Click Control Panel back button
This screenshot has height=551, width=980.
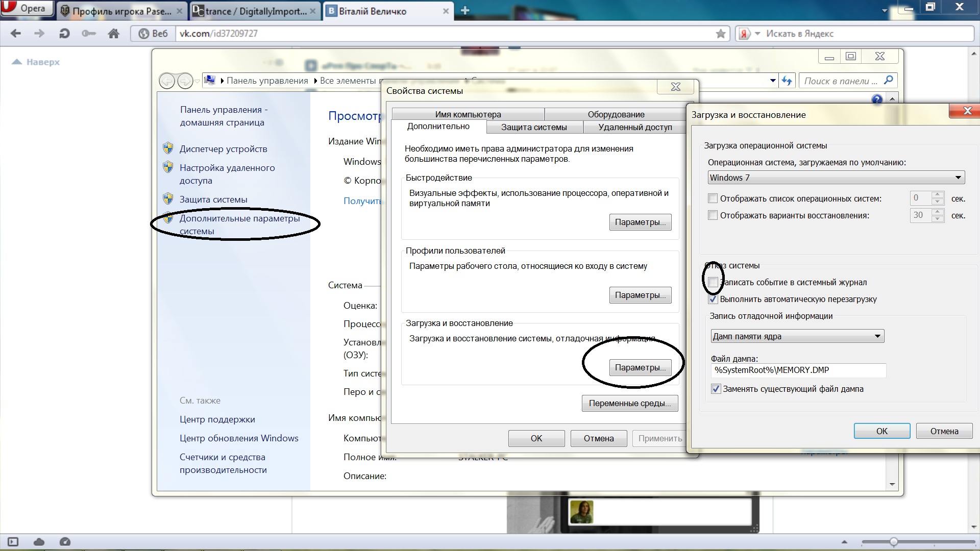167,81
